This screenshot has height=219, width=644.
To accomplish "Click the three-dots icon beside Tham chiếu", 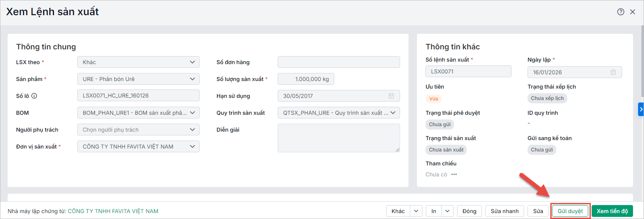I will click(454, 174).
